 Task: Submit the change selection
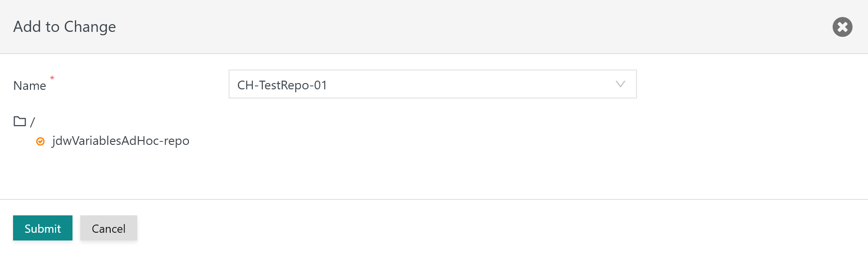(x=43, y=228)
